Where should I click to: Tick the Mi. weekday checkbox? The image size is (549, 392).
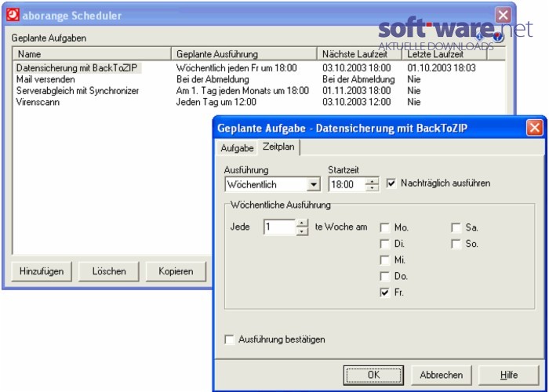pyautogui.click(x=385, y=260)
